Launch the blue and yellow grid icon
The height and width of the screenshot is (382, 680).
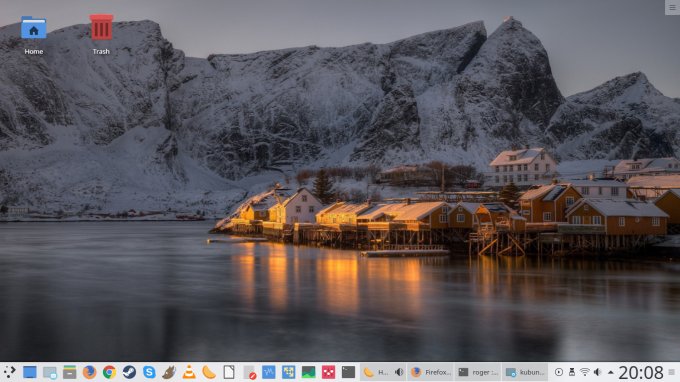[288, 372]
